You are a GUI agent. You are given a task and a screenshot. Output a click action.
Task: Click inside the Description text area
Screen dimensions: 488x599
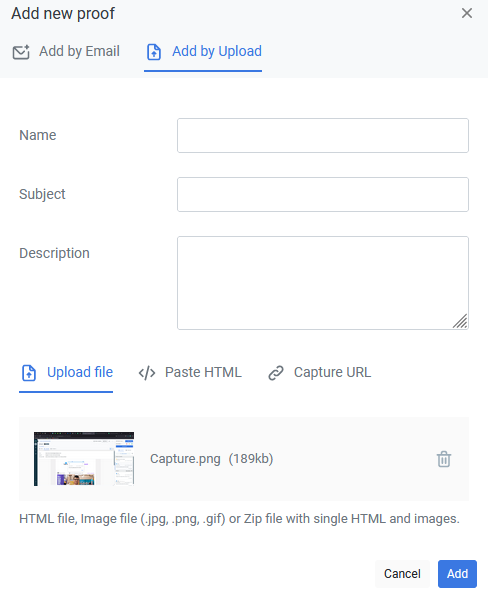pos(323,283)
